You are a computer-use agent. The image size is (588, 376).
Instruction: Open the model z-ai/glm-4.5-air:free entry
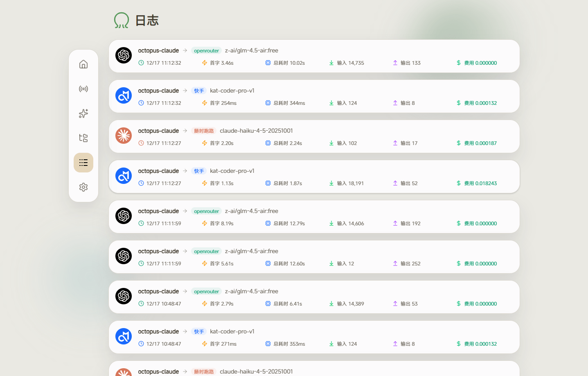(x=252, y=50)
